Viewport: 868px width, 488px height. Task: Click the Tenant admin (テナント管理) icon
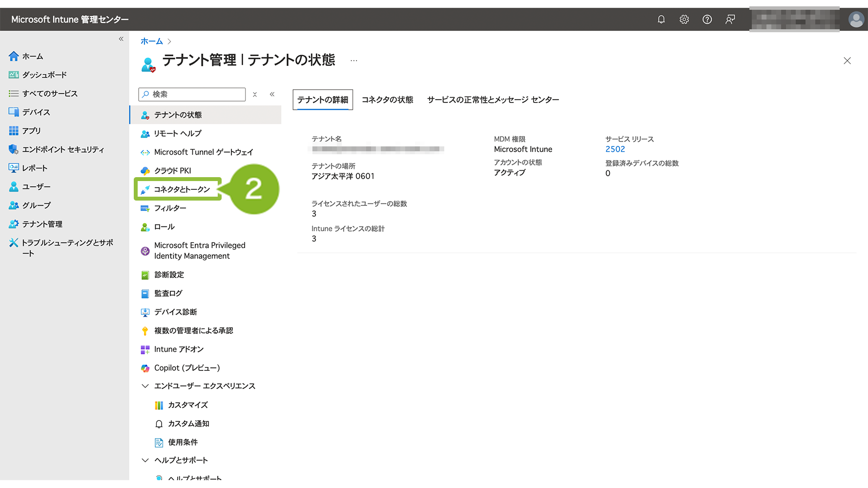(14, 224)
